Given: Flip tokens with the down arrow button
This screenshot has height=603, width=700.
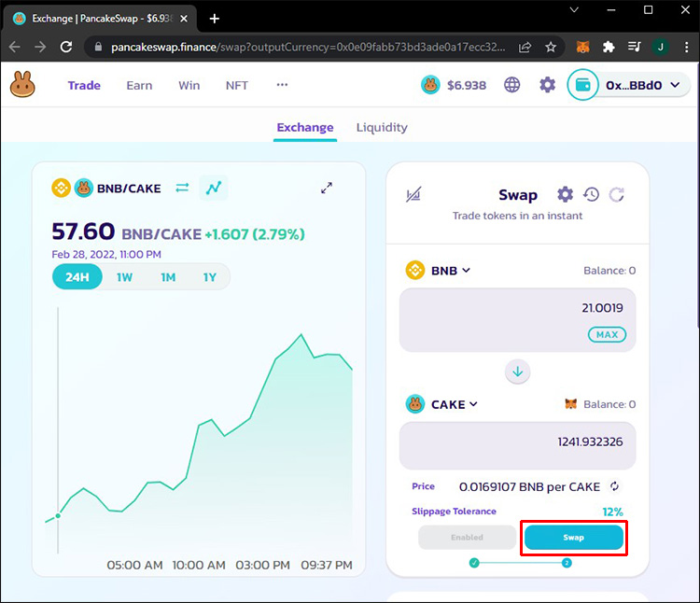Looking at the screenshot, I should (517, 372).
